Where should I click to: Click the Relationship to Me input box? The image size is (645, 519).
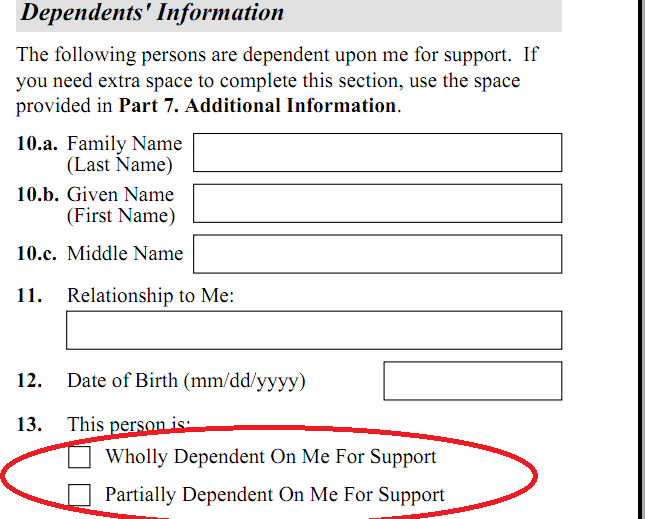[314, 330]
